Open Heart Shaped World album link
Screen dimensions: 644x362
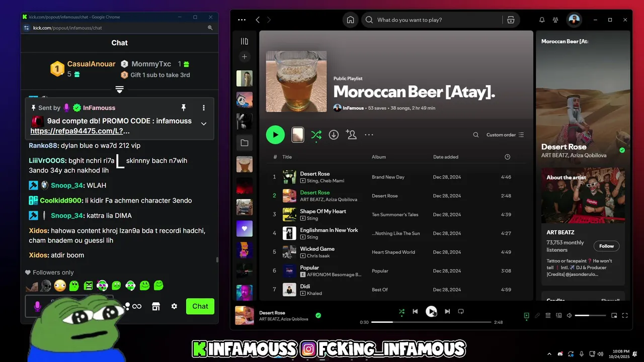pyautogui.click(x=393, y=252)
